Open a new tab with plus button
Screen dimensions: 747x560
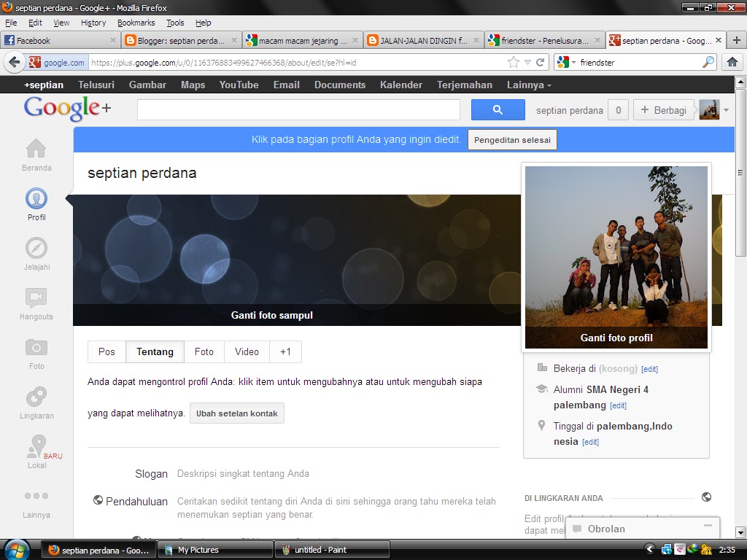[737, 41]
